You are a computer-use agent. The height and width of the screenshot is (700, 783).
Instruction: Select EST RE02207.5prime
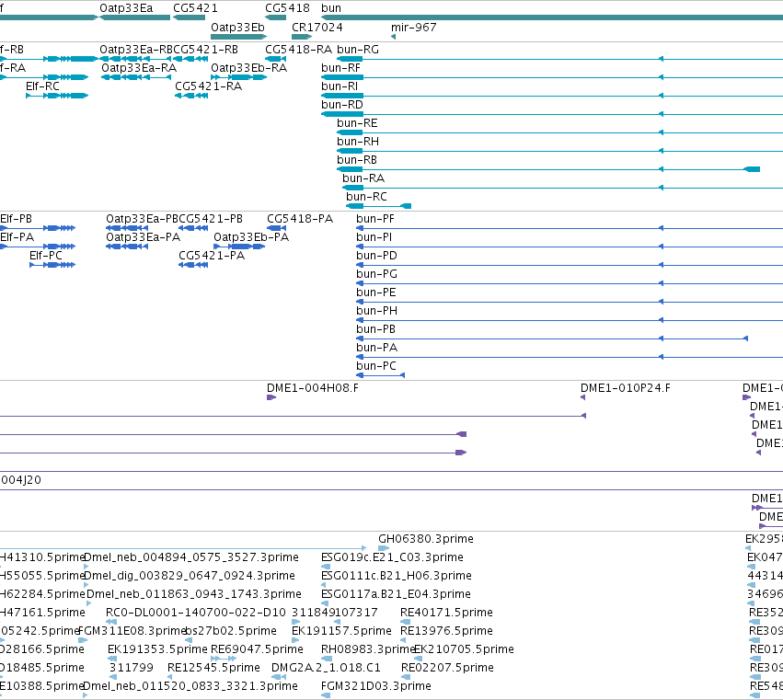pos(406,677)
